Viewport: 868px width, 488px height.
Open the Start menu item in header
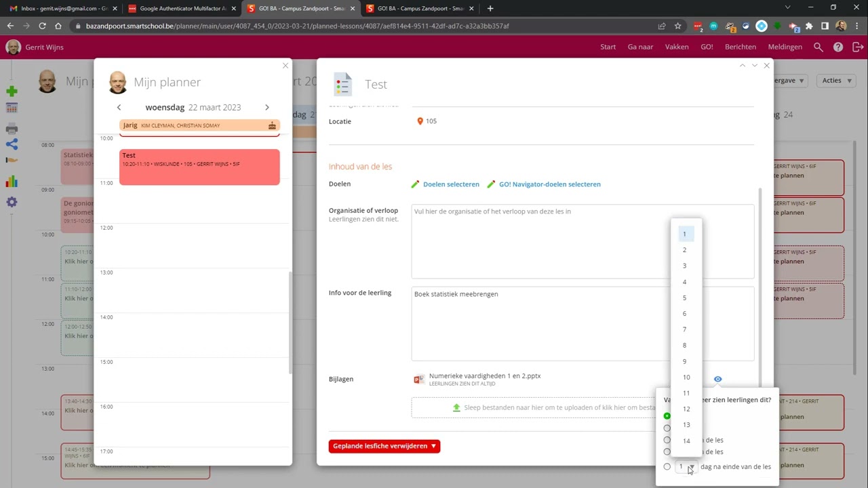[x=608, y=47]
